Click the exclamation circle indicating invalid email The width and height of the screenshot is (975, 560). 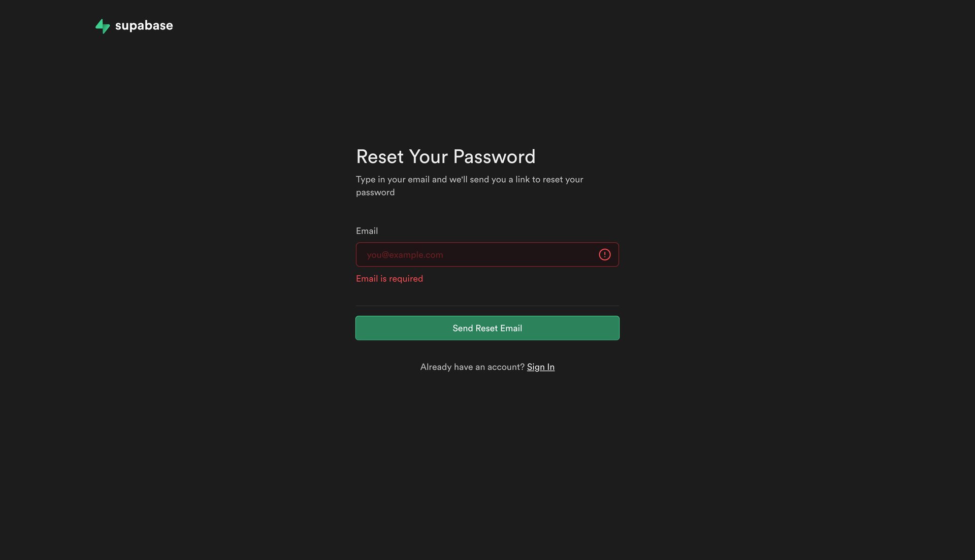tap(604, 254)
